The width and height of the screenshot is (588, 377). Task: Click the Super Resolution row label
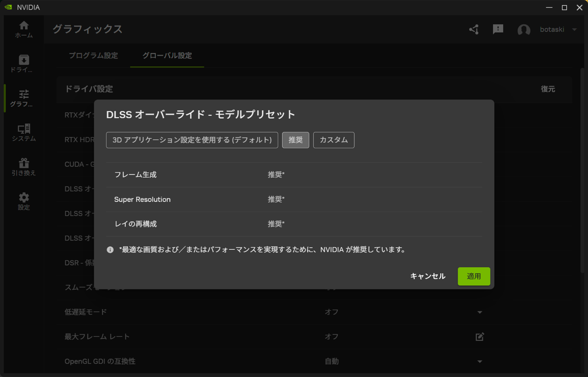[142, 200]
